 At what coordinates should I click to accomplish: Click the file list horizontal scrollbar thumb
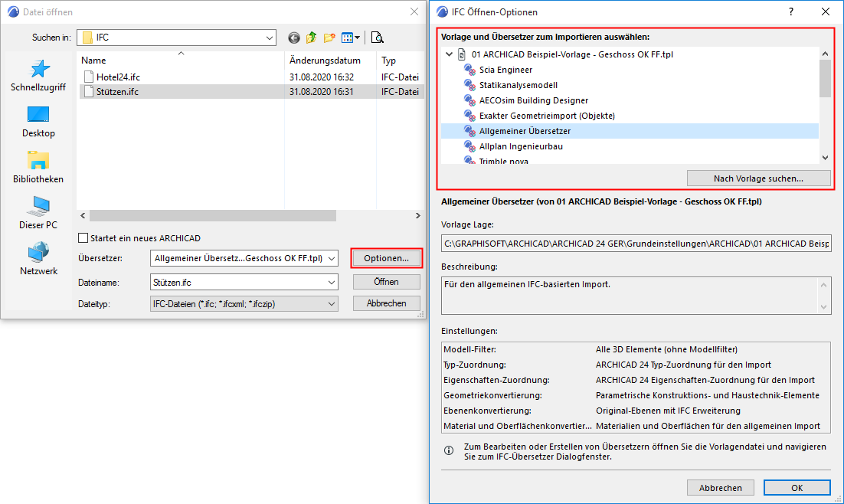[x=213, y=216]
